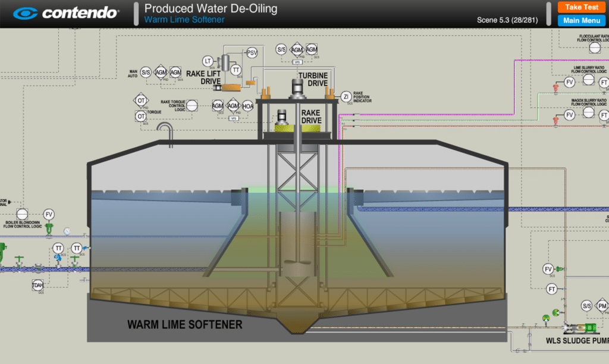Click the HOA switch bubble
This screenshot has width=609, height=364.
click(248, 106)
